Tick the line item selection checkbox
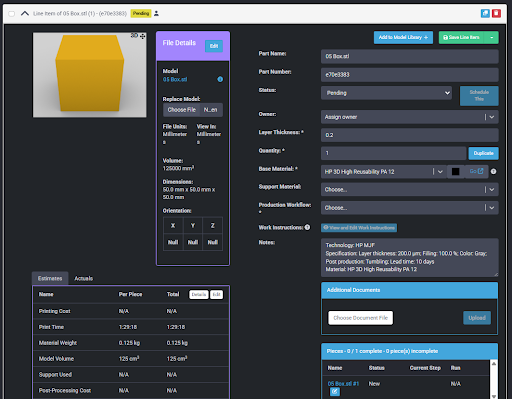 (12, 14)
